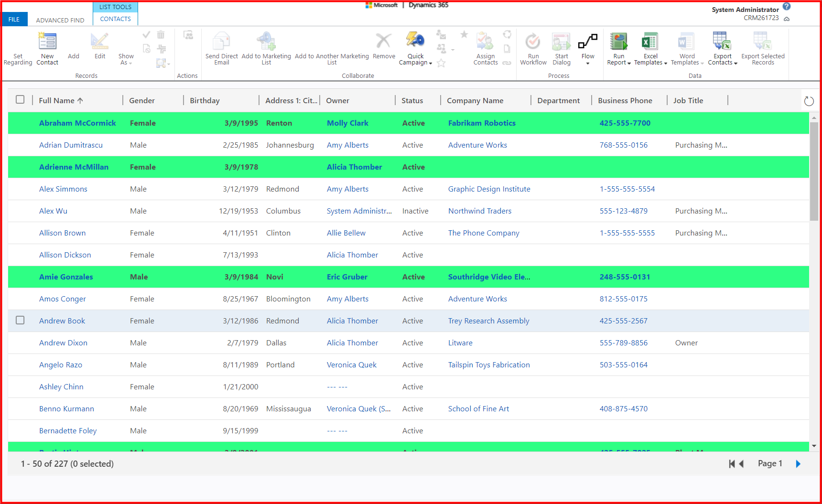Viewport: 822px width, 504px height.
Task: Open the Flow icon menu
Action: (x=588, y=42)
